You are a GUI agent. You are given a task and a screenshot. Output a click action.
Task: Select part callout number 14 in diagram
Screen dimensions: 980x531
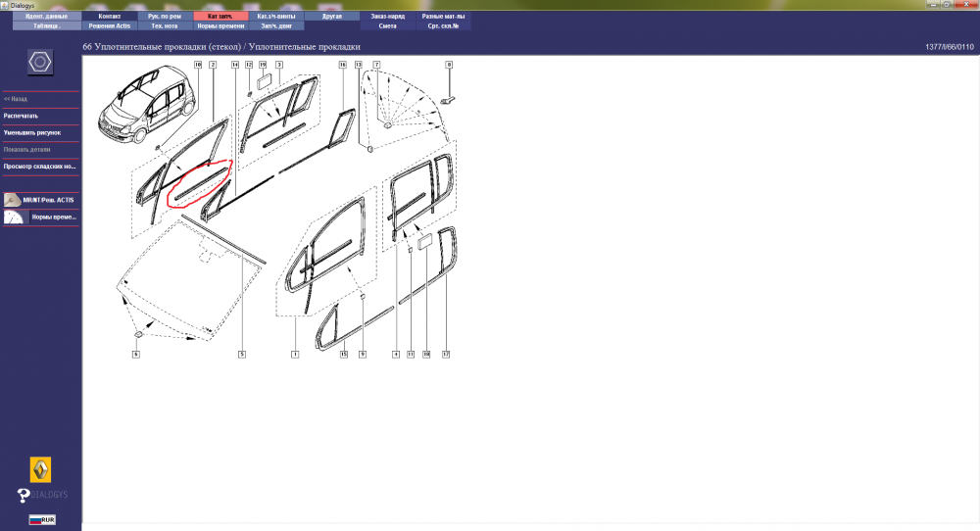click(235, 65)
